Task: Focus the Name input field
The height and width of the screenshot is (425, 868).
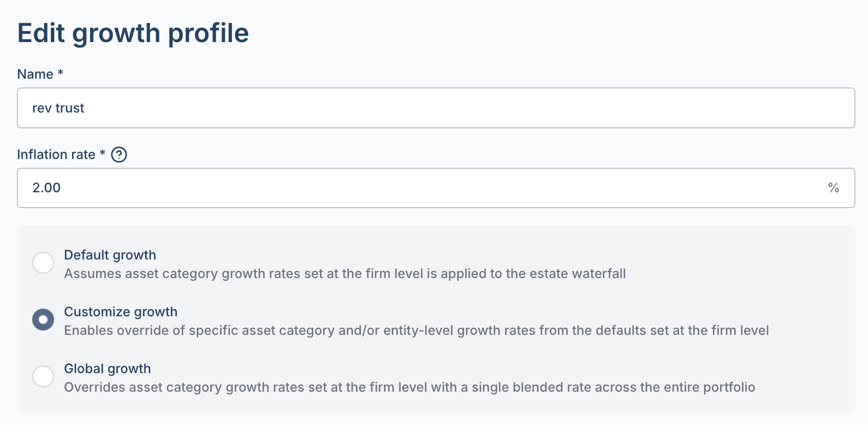Action: (436, 108)
